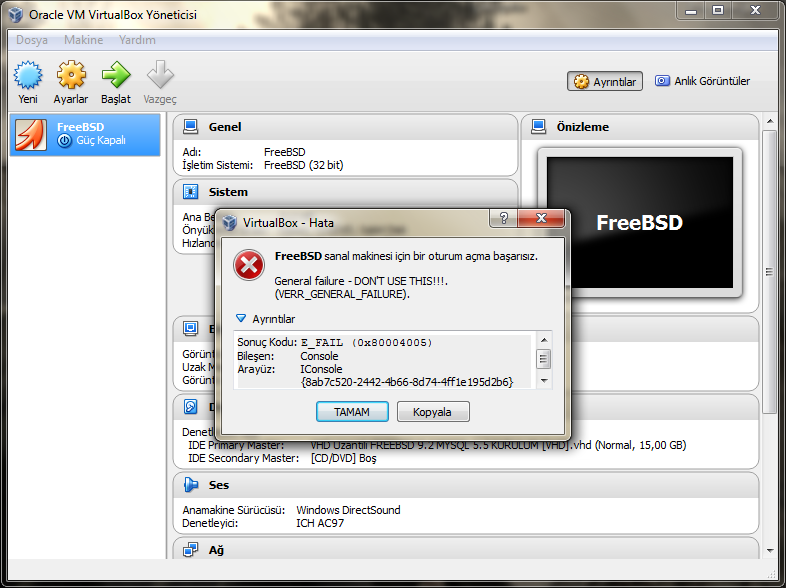Click the Sistem section header
This screenshot has width=786, height=588.
(345, 192)
